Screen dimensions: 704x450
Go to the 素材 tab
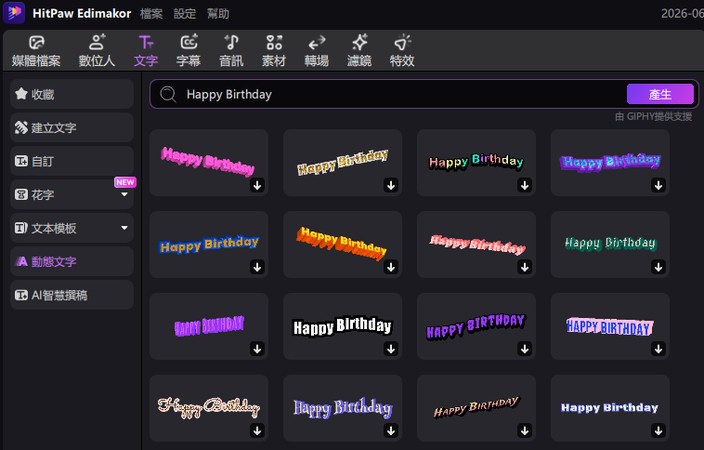pos(274,51)
